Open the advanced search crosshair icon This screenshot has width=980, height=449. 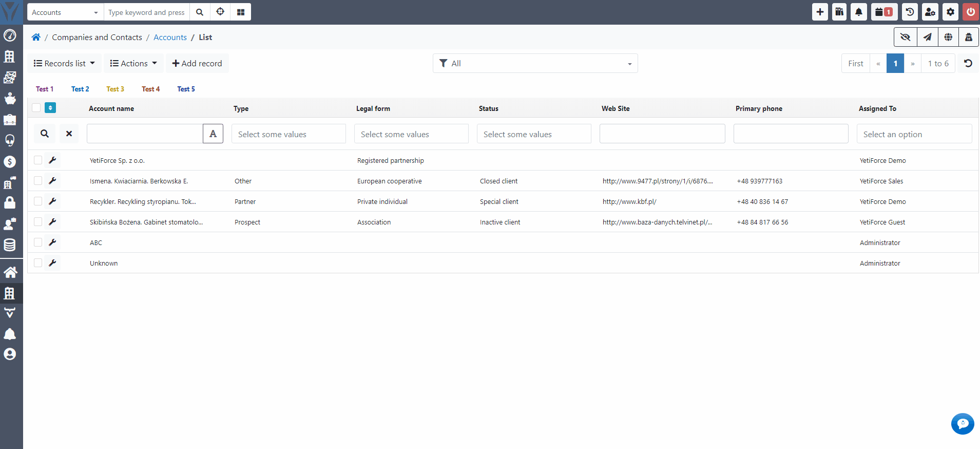[220, 12]
